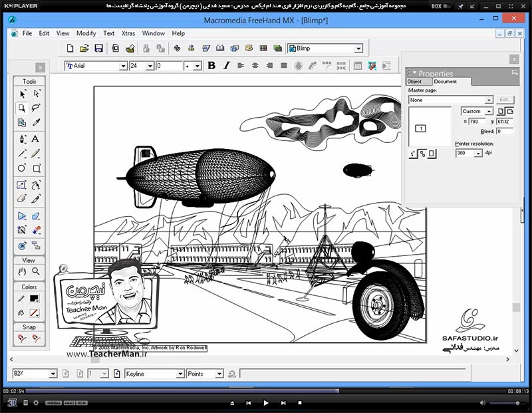Click the fill color swatch
The height and width of the screenshot is (413, 532).
(34, 313)
